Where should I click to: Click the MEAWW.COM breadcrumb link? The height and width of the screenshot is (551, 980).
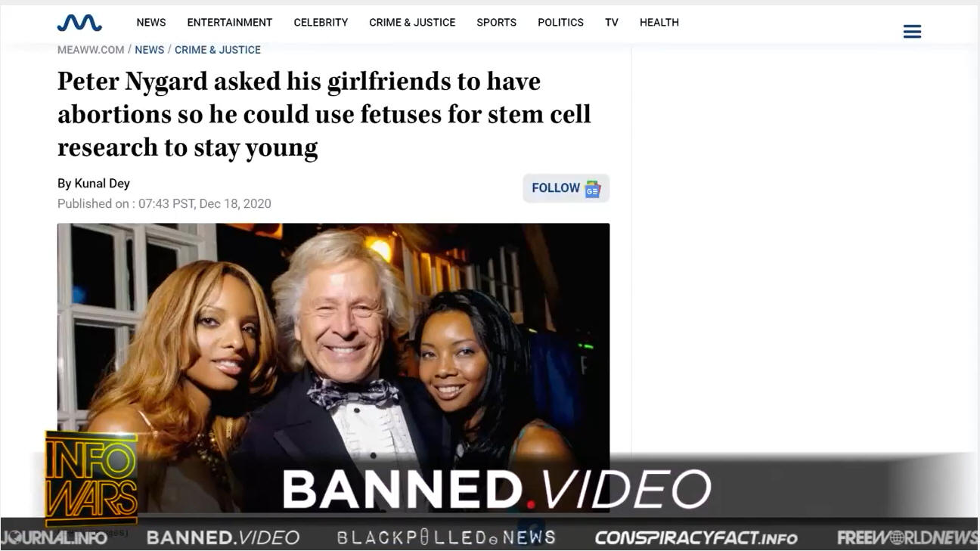[x=91, y=50]
